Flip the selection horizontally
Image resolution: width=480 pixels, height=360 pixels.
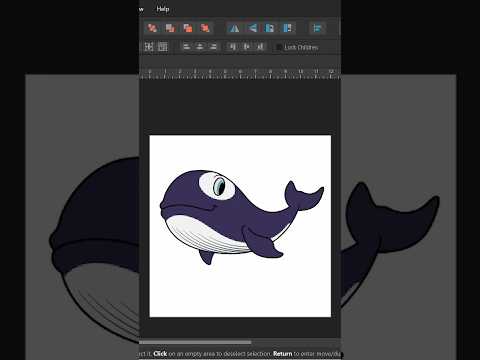point(234,28)
